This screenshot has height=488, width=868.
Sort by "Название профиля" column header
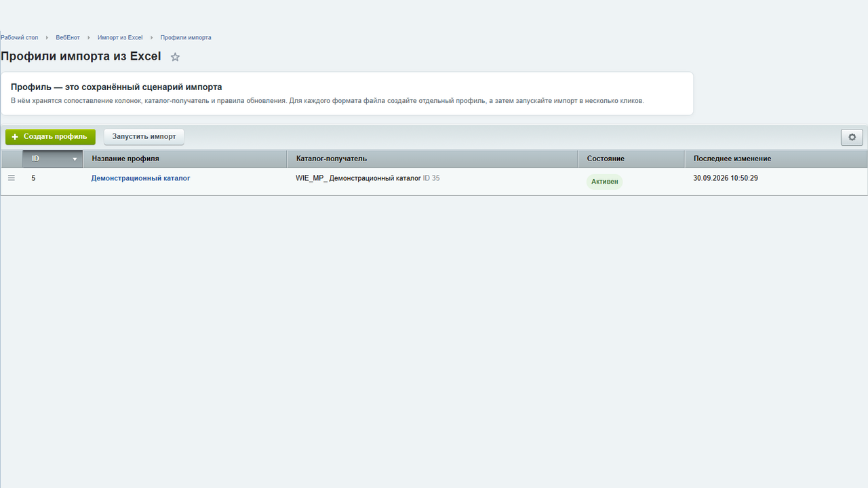point(185,159)
